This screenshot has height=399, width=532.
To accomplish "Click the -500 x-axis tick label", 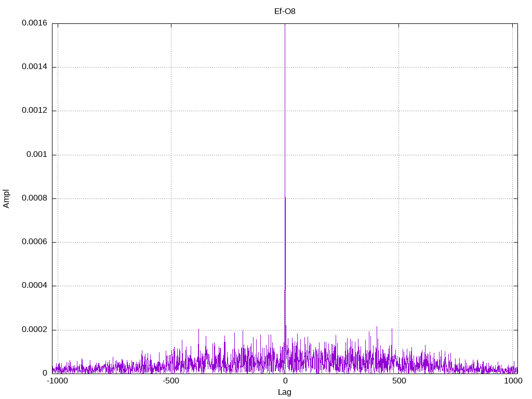I will click(x=171, y=381).
